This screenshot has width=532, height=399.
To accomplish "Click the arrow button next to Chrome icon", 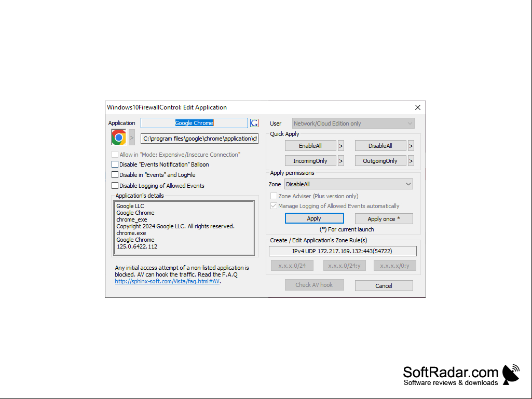I will pyautogui.click(x=132, y=137).
